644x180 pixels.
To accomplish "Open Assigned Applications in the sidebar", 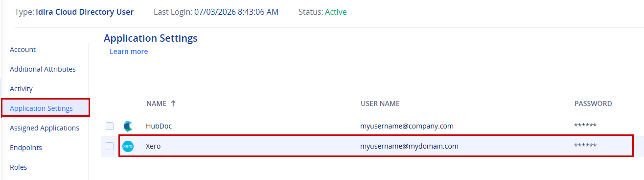I will click(x=45, y=128).
